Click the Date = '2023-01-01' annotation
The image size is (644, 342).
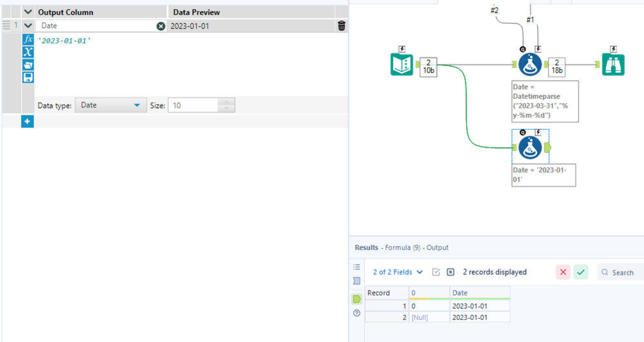(543, 175)
